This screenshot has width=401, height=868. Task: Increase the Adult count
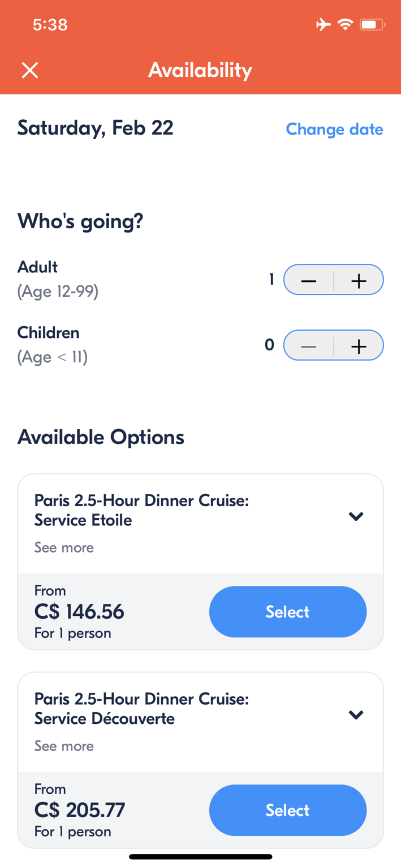click(x=358, y=279)
